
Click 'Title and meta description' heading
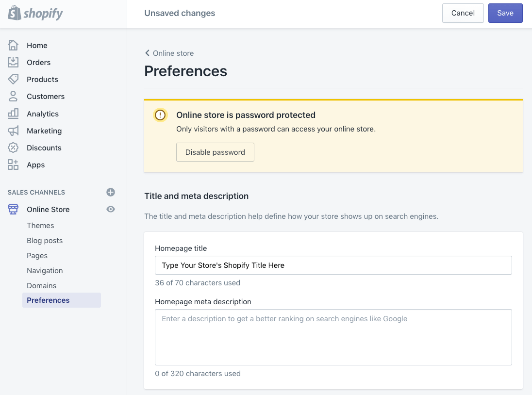pos(197,196)
